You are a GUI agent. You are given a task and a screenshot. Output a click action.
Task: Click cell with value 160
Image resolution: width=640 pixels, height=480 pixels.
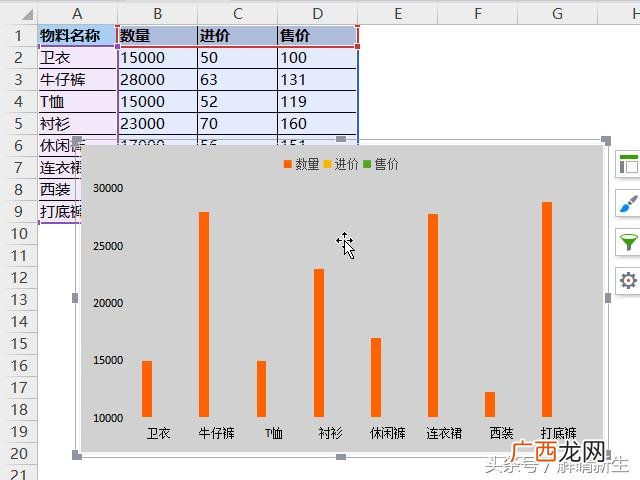click(x=318, y=124)
